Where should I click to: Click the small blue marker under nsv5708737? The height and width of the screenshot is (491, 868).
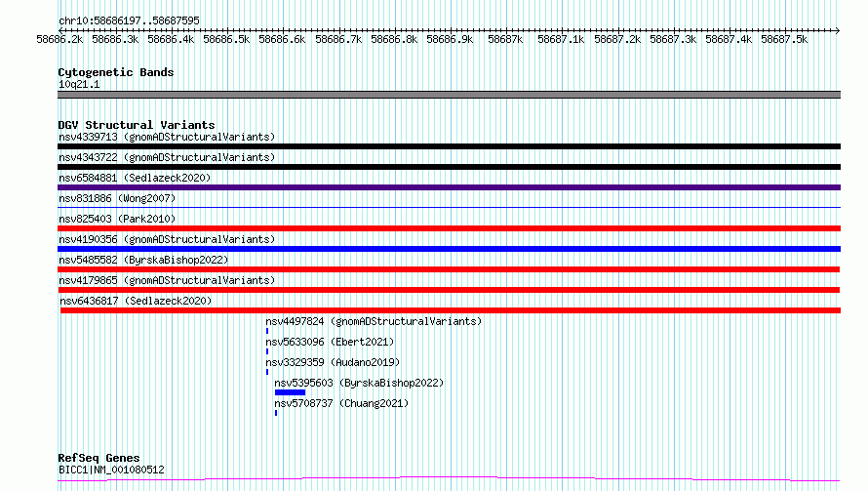tap(276, 414)
